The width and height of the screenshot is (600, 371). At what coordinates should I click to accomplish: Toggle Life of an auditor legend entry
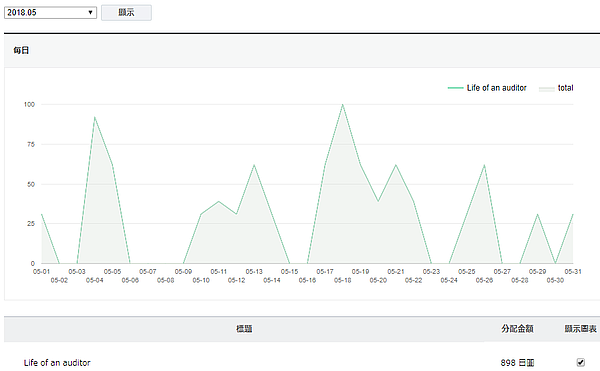[487, 88]
